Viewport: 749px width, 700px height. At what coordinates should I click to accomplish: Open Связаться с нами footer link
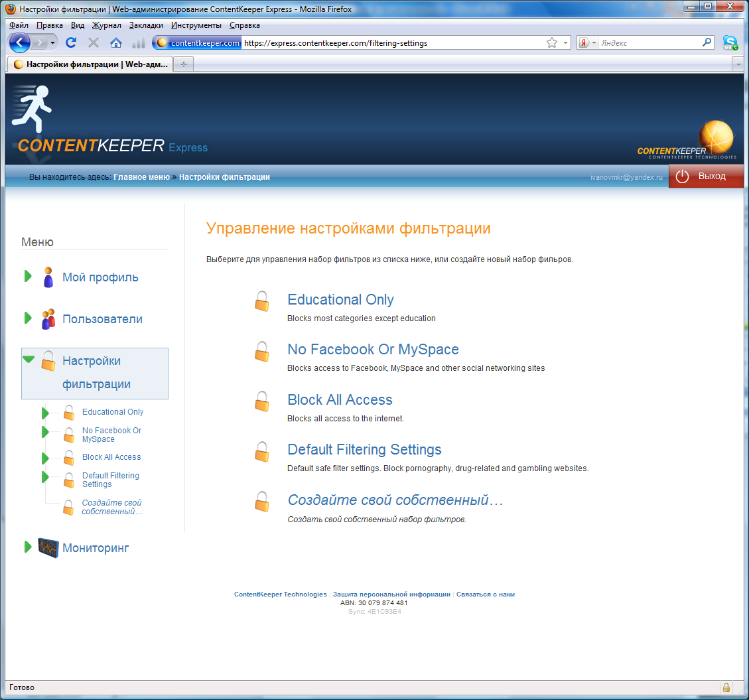[x=486, y=595]
